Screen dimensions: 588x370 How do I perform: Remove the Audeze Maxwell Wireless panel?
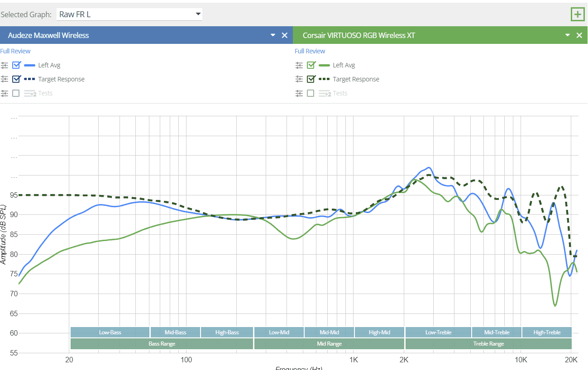click(285, 35)
